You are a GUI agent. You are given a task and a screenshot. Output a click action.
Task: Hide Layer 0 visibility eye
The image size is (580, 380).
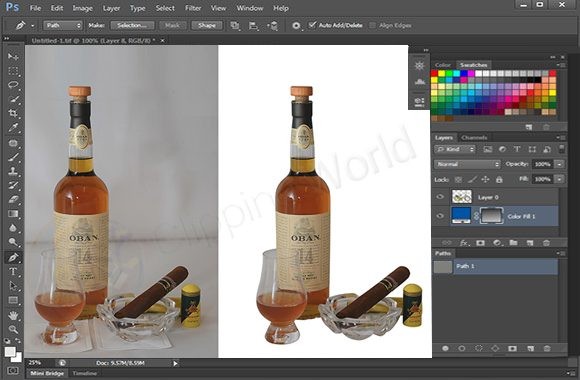(440, 197)
